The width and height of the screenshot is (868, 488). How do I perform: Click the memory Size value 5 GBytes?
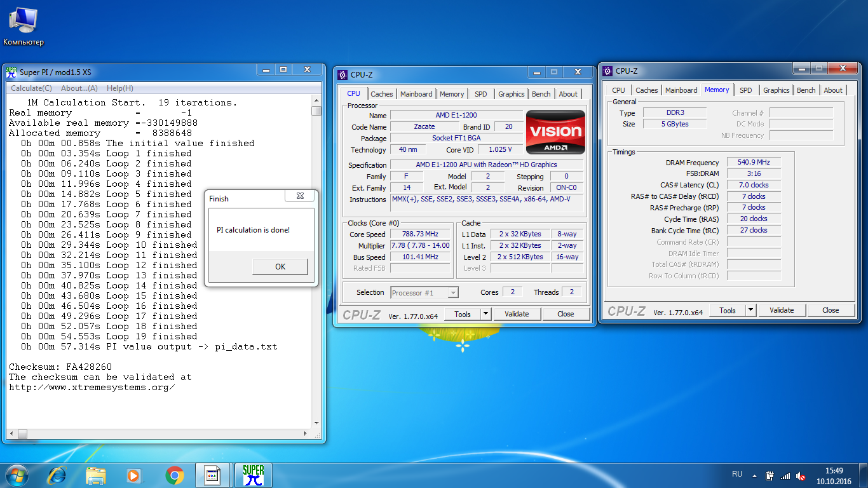[675, 124]
